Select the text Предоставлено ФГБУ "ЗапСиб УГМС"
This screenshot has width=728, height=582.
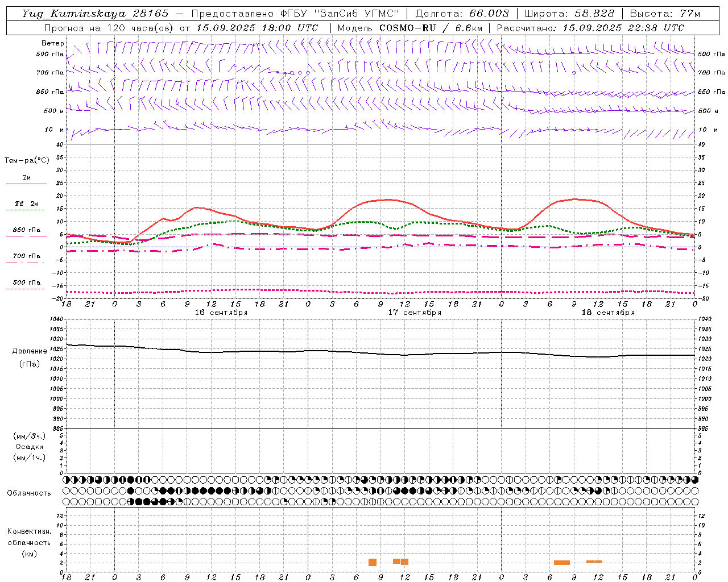pos(295,14)
